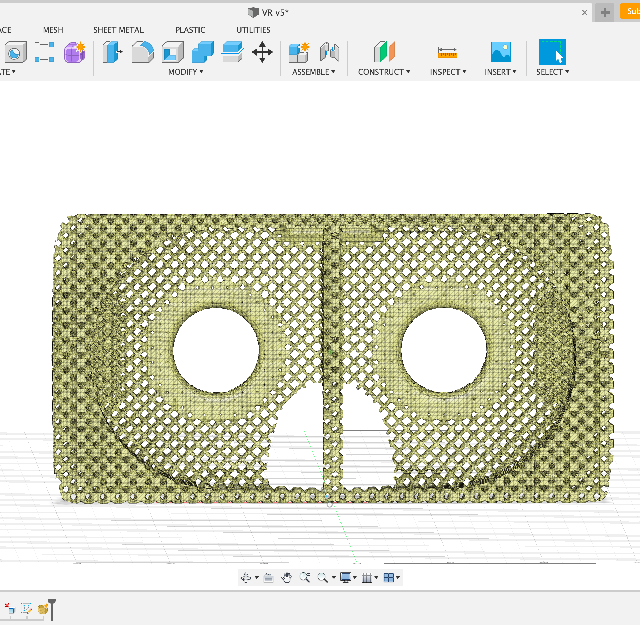Activate the Shell tool
640x625 pixels.
click(172, 53)
